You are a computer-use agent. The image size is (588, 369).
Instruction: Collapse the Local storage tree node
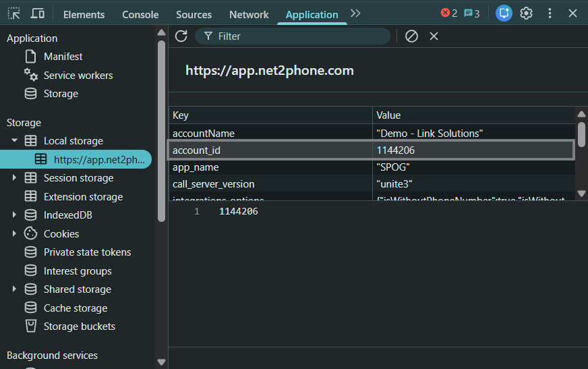pyautogui.click(x=14, y=140)
